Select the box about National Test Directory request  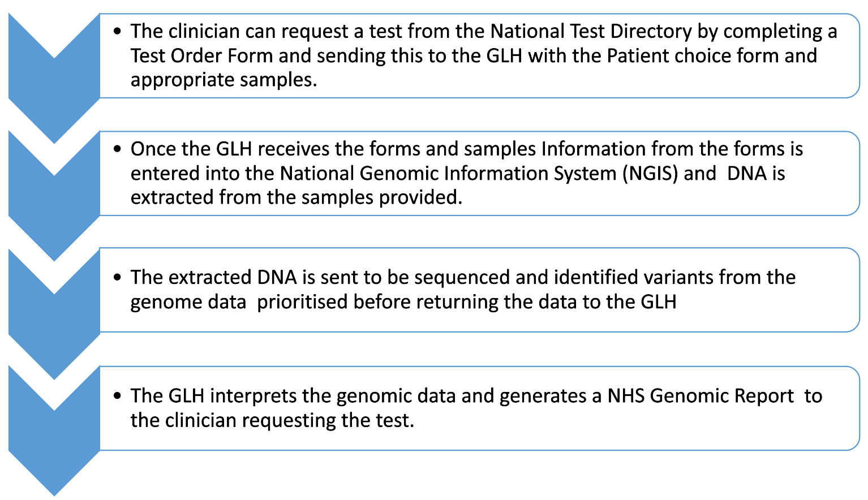coord(480,56)
